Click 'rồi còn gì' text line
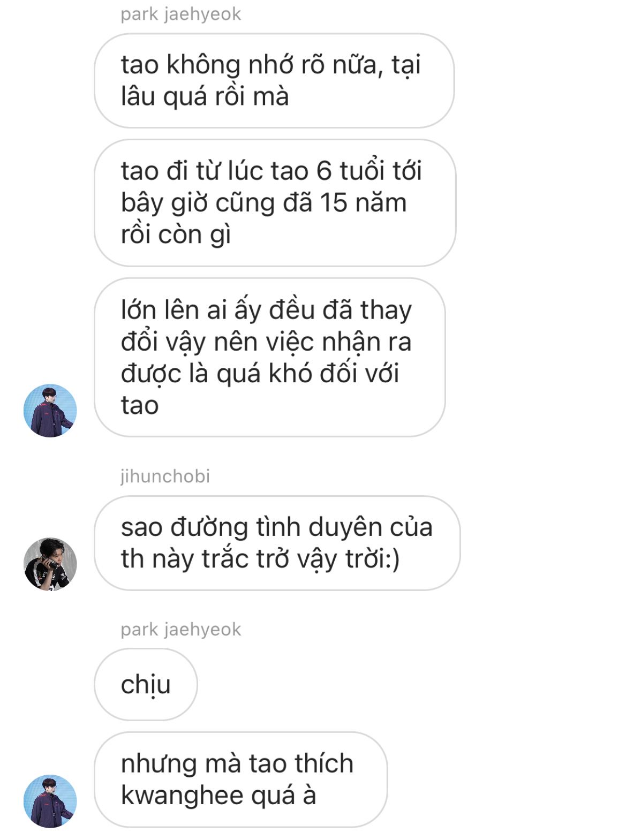626x840 pixels. click(176, 234)
